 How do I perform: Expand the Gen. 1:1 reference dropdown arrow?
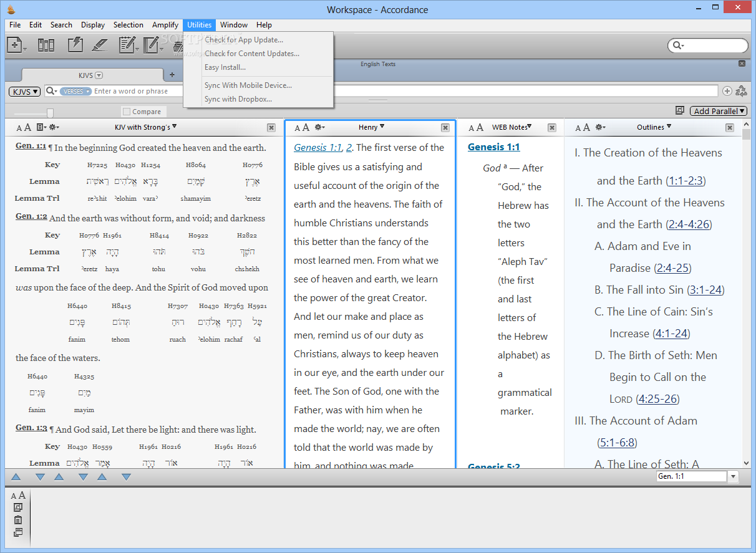(x=734, y=476)
